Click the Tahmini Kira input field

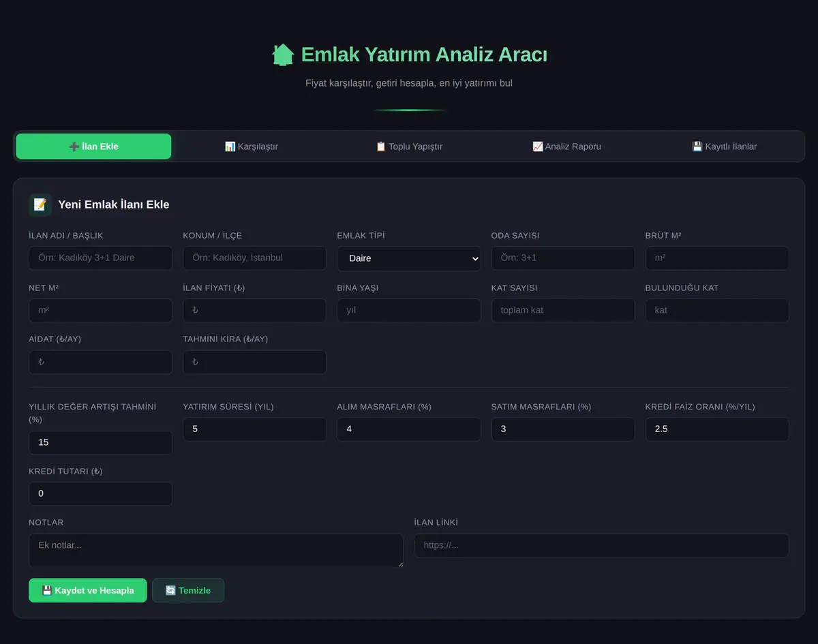point(254,362)
